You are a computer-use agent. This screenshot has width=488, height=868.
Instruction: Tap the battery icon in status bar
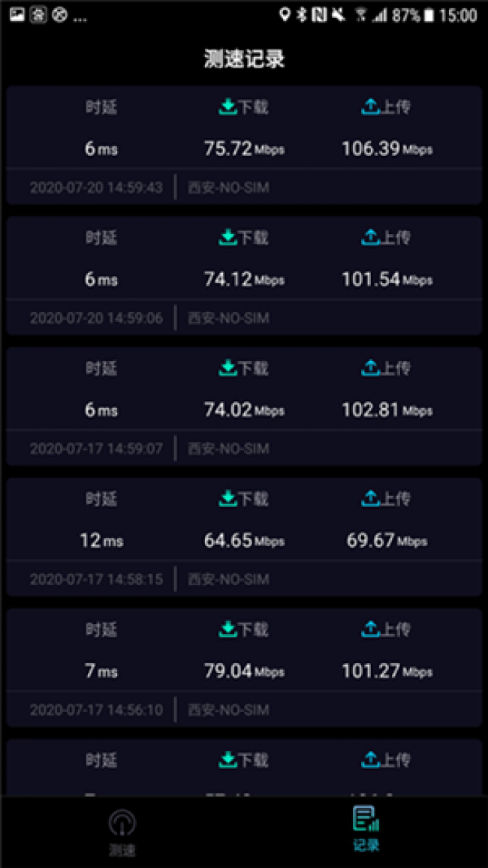point(429,15)
